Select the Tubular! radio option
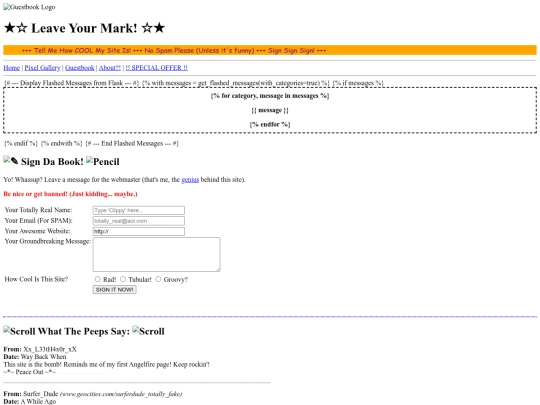Viewport: 540px width, 405px height. coord(123,279)
